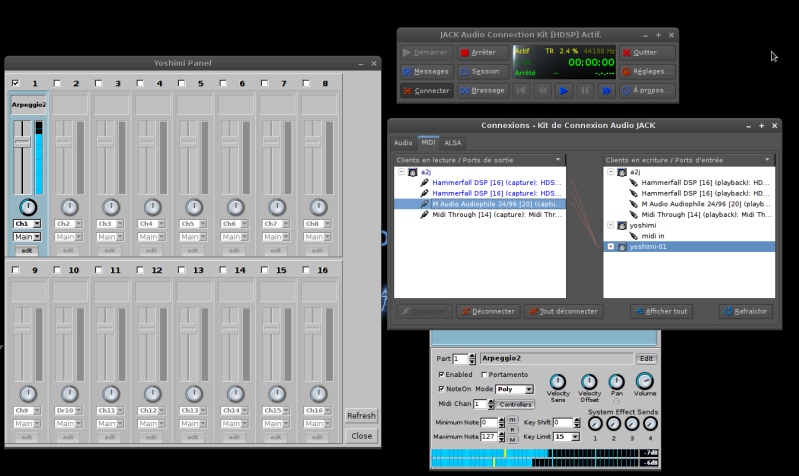Screen dimensions: 799x476
Task: Enable part 3 checkbox in Yoshimi Panel
Action: 98,83
